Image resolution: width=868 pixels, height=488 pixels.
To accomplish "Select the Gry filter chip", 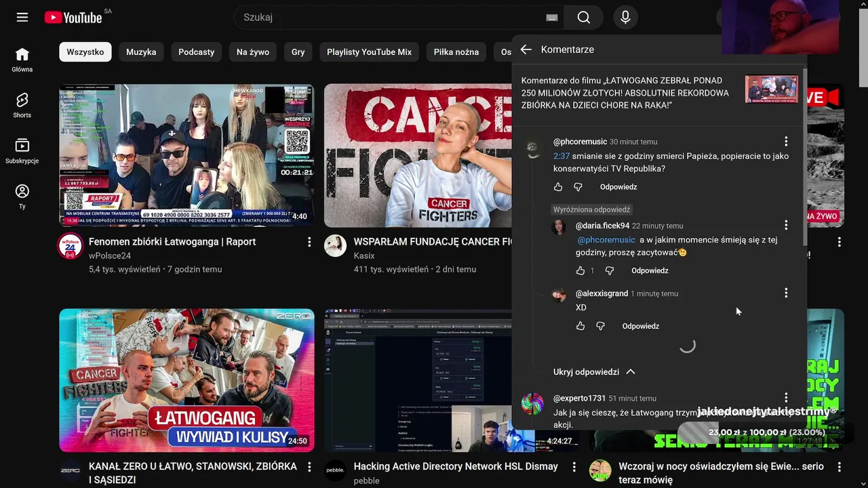I will (298, 52).
